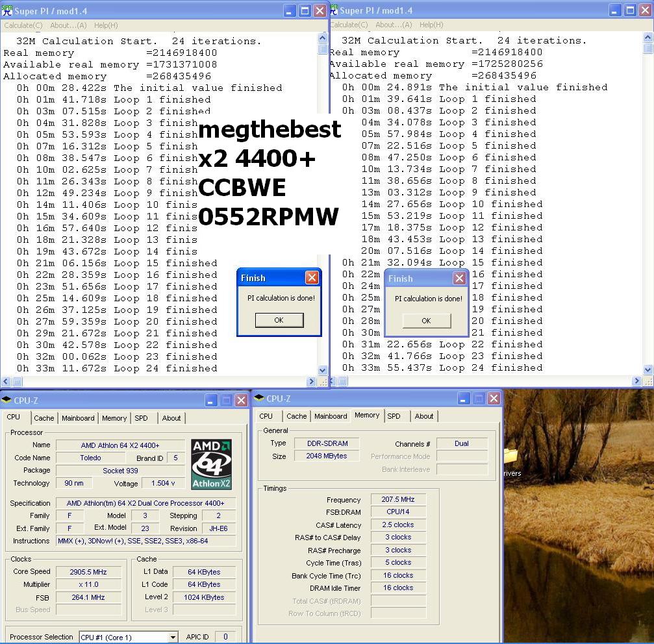This screenshot has width=654, height=644.
Task: Open Mainboard tab in right CPU-Z
Action: 331,416
